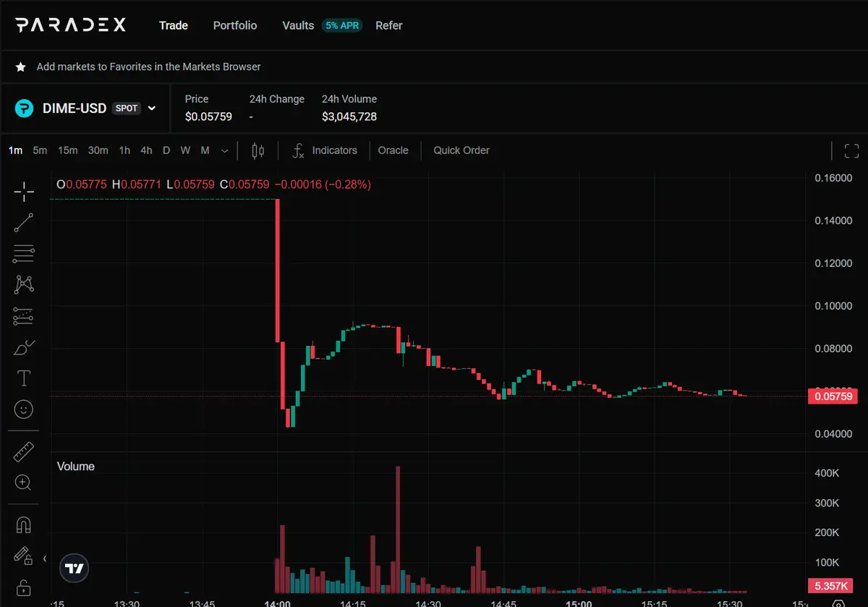Select the crosshair cursor tool
The height and width of the screenshot is (607, 868).
24,192
